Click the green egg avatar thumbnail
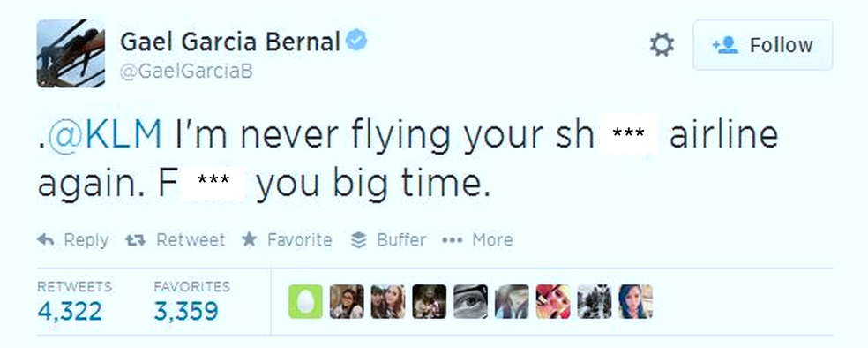The width and height of the screenshot is (868, 348). pos(305,302)
